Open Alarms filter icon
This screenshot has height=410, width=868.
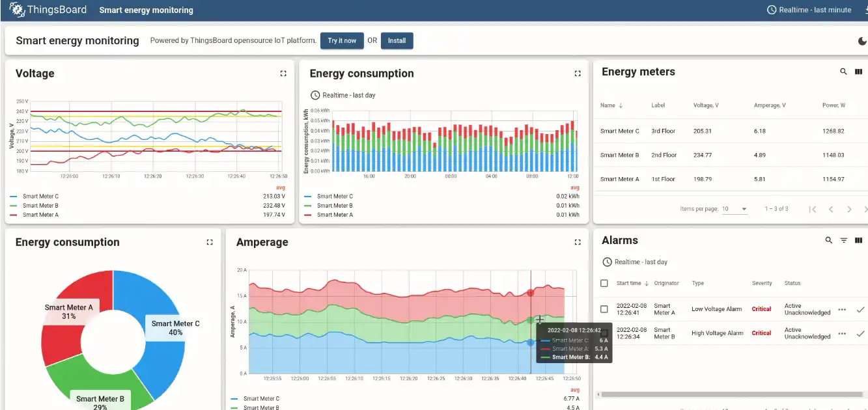click(844, 240)
